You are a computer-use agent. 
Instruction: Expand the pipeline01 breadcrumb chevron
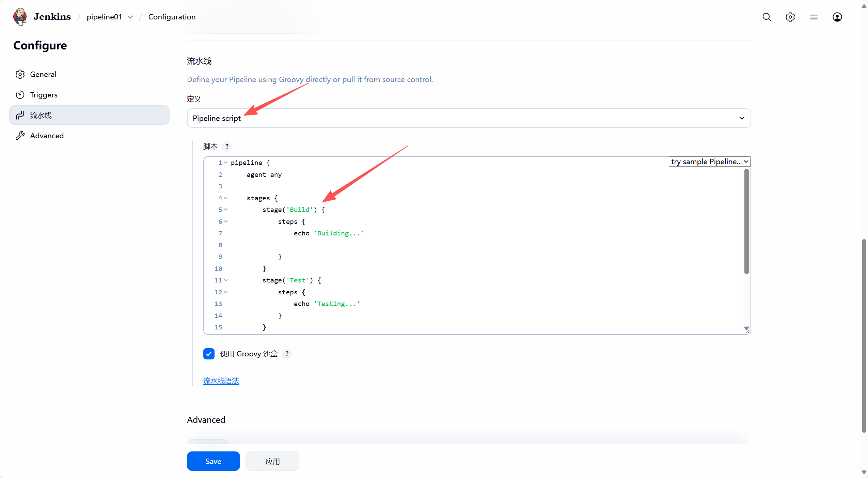point(130,17)
